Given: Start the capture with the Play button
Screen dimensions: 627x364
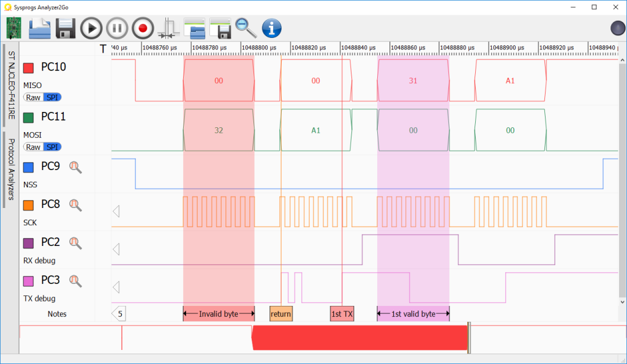Looking at the screenshot, I should pyautogui.click(x=91, y=28).
